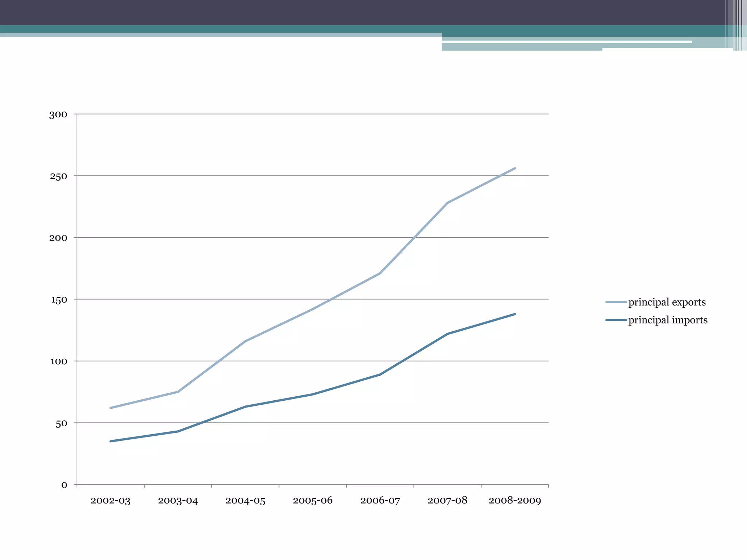Click the 0 y-axis value
Screen dimensions: 747x560
64,485
